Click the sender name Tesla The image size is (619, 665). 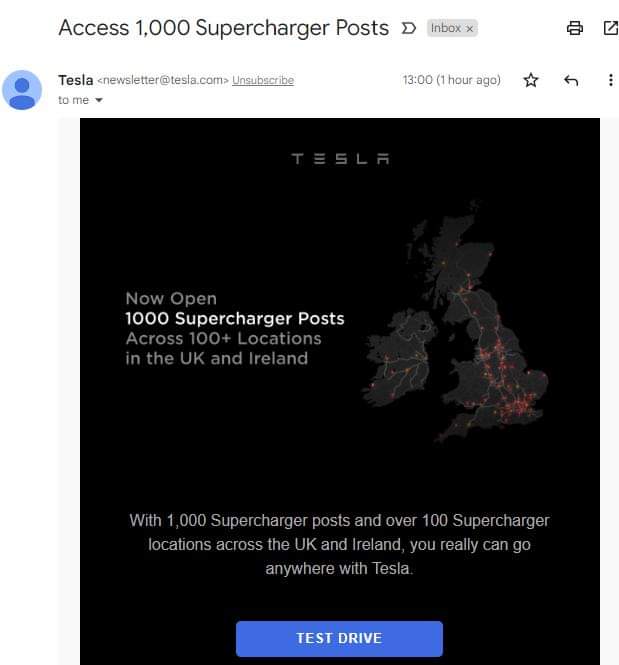75,79
